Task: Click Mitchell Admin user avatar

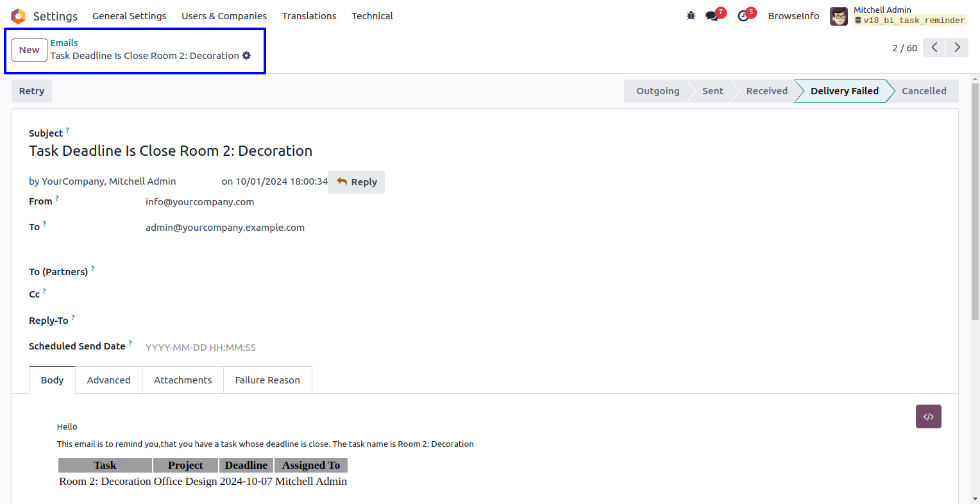Action: coord(838,16)
